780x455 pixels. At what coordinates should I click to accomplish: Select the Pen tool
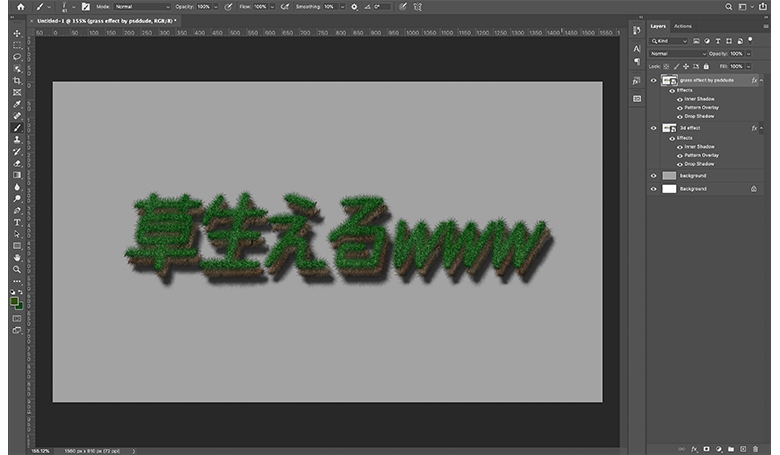tap(17, 210)
